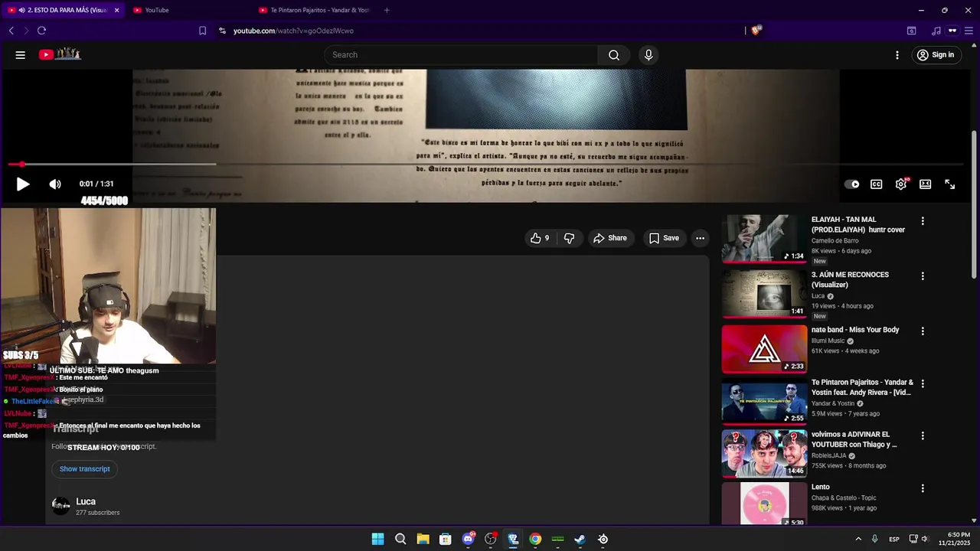Play the video

[x=23, y=184]
